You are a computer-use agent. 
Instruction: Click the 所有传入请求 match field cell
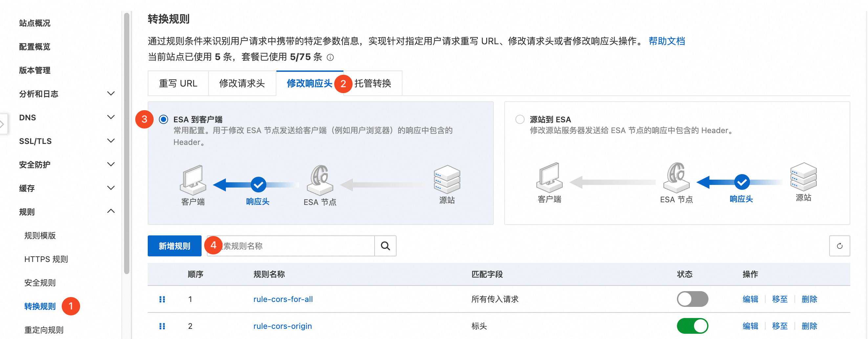pyautogui.click(x=495, y=299)
